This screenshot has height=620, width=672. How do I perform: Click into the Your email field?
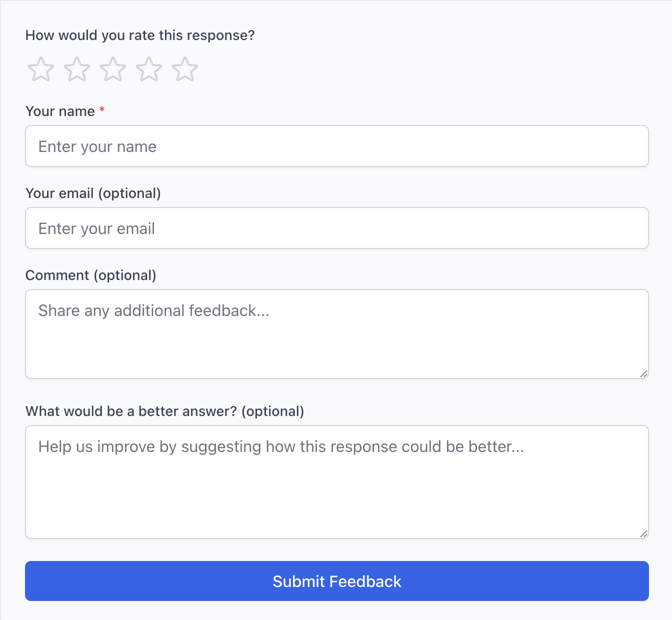pos(337,228)
